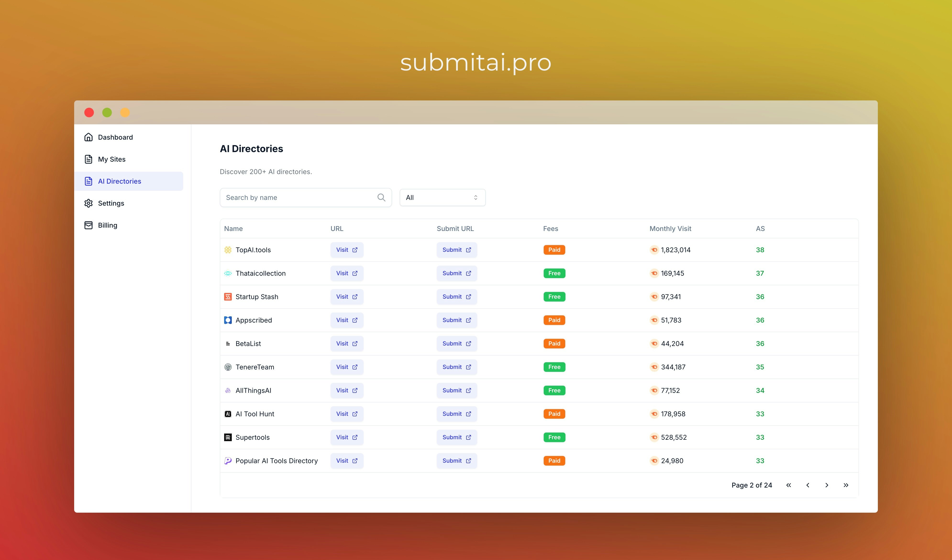Click the search magnifier icon

[381, 198]
